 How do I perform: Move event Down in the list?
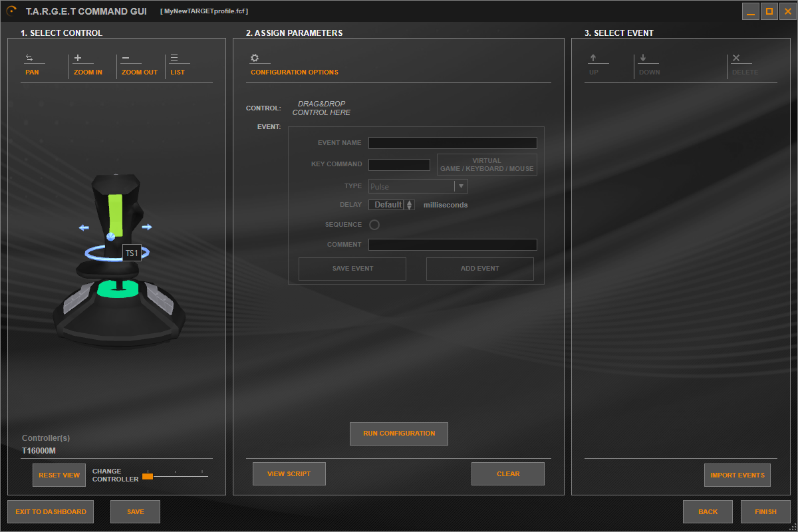649,65
